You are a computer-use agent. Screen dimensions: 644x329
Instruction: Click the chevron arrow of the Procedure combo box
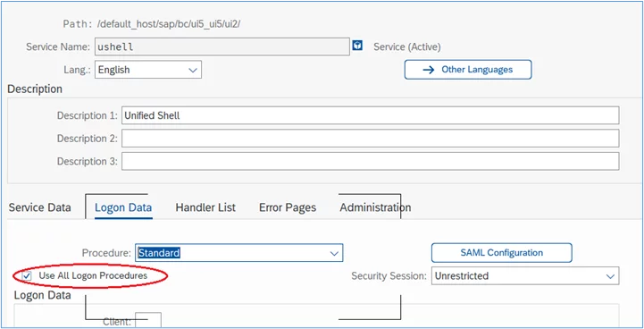pos(335,253)
